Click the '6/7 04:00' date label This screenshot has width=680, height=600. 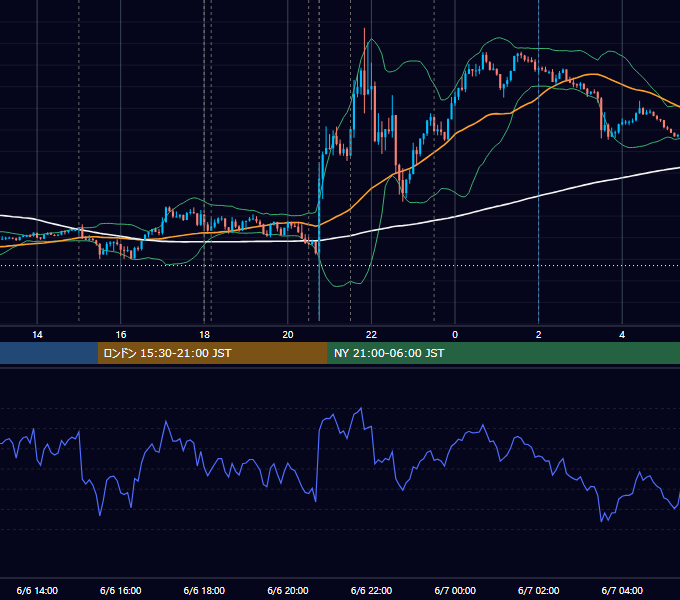pyautogui.click(x=622, y=590)
